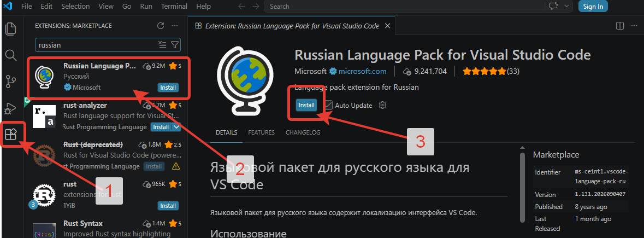Click the Published 8 years ago value
Viewport: 644px width, 238px height.
point(592,207)
